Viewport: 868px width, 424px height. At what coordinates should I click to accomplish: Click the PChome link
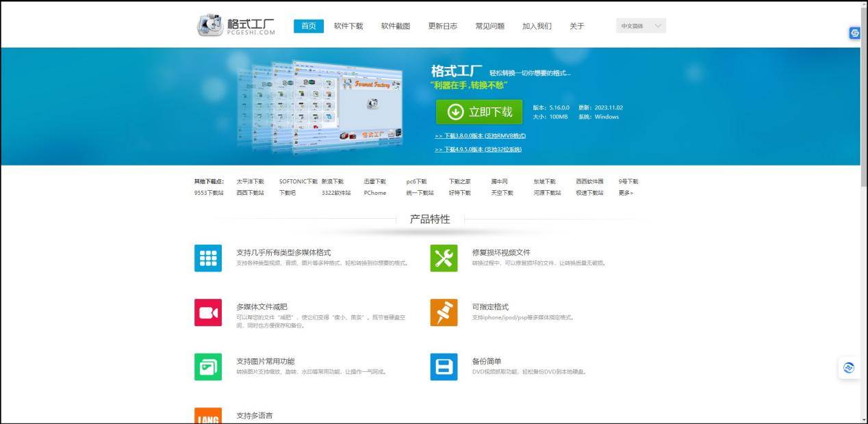click(x=375, y=193)
